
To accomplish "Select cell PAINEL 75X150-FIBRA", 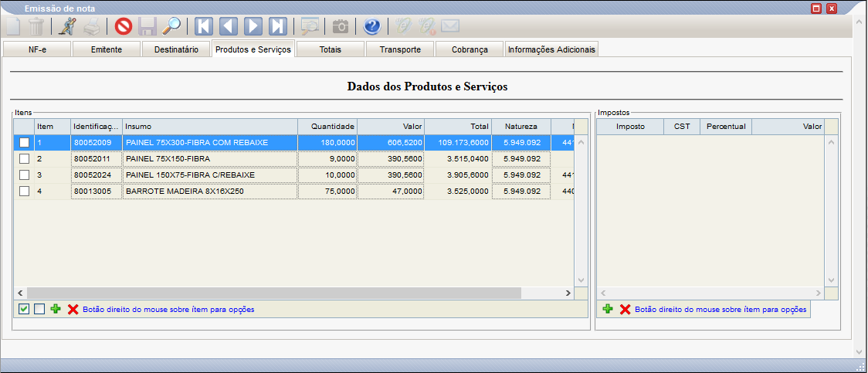I will 210,159.
